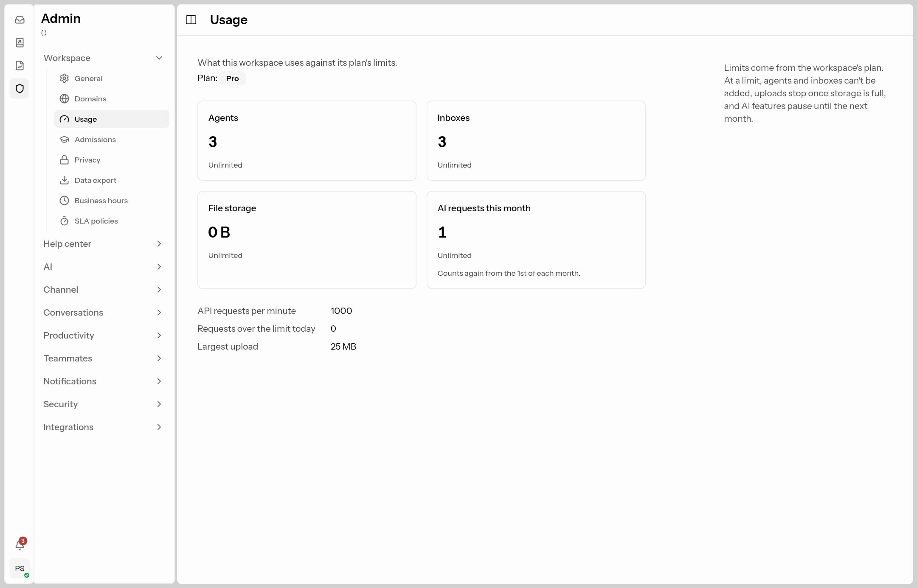917x588 pixels.
Task: Open the Data export page
Action: [112, 180]
